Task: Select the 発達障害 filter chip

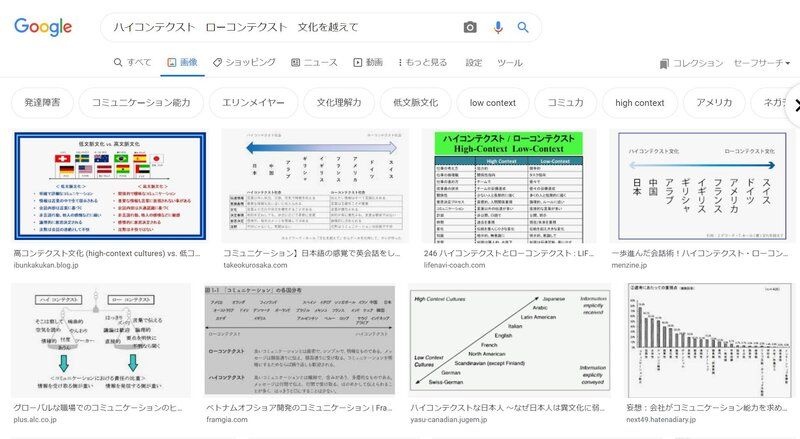Action: 42,103
